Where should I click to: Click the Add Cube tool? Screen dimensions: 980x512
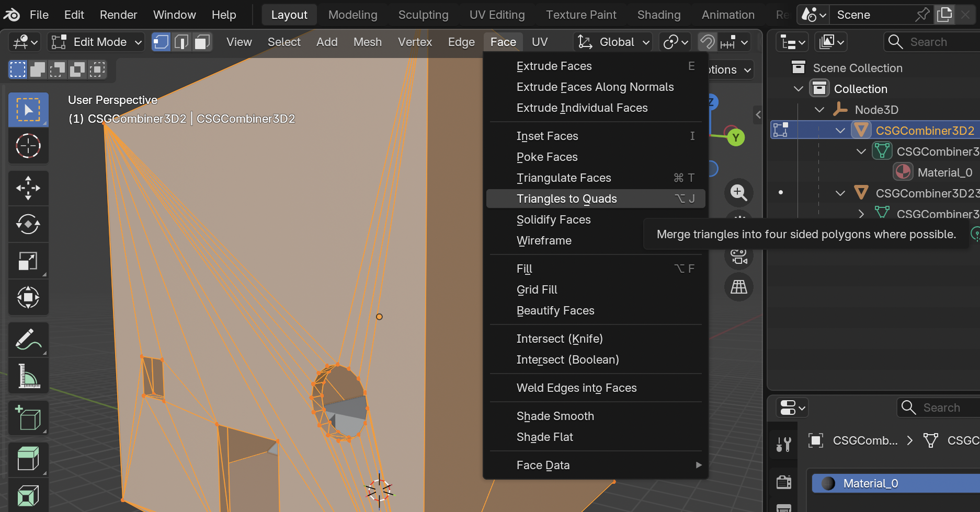[x=28, y=418]
